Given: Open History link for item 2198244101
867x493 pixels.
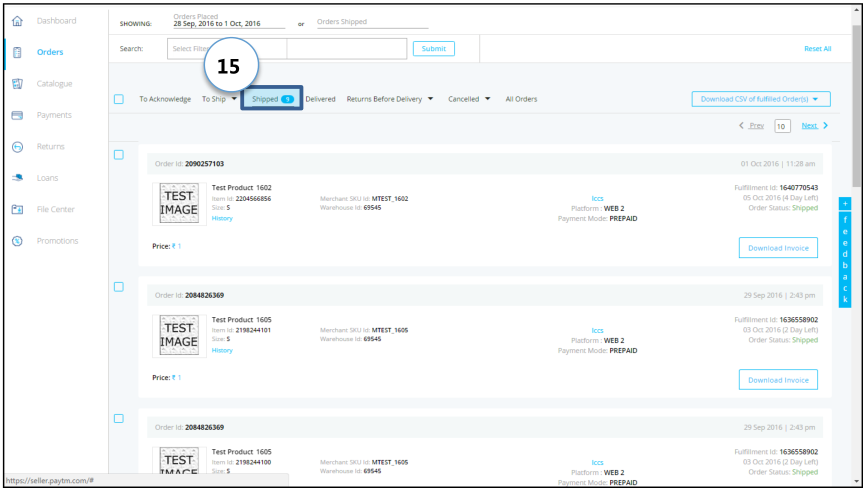Looking at the screenshot, I should pyautogui.click(x=222, y=351).
